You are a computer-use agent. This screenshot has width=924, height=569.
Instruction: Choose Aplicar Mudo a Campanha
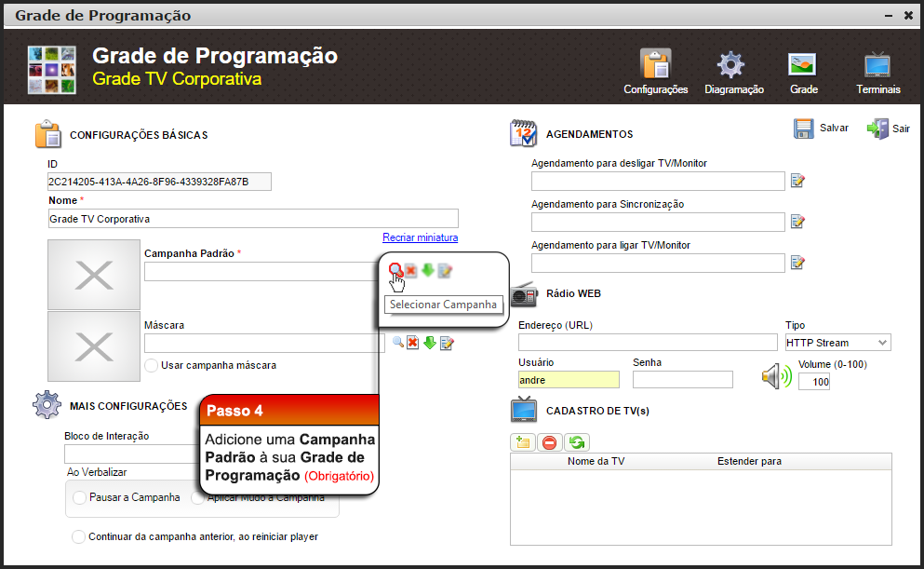pos(196,497)
